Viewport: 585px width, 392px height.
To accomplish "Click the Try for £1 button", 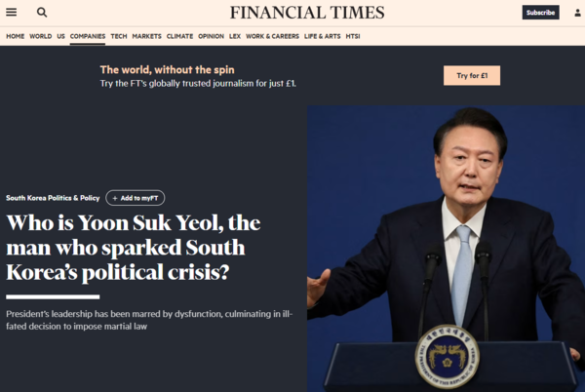I will click(x=472, y=76).
